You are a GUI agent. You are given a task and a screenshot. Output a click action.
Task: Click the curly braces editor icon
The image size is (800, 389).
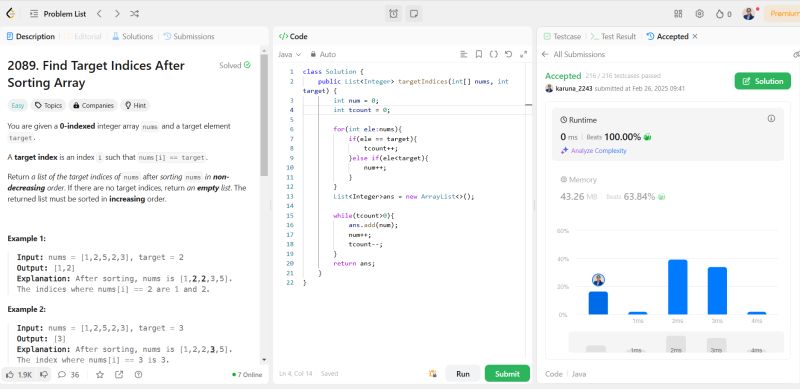493,54
